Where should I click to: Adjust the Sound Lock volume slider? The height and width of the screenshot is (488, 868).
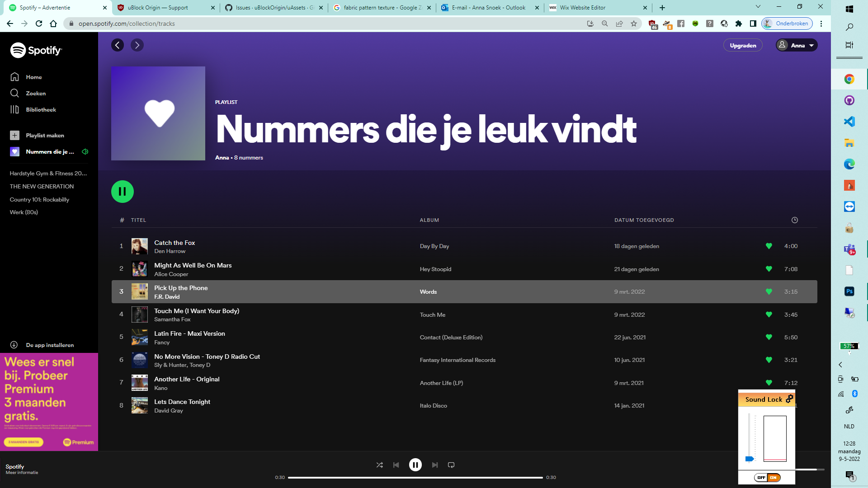pyautogui.click(x=749, y=459)
